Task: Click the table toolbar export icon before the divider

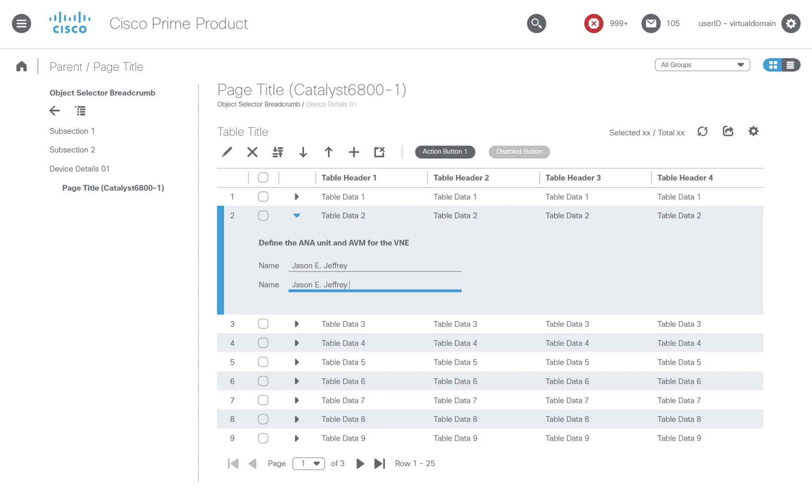Action: tap(379, 152)
